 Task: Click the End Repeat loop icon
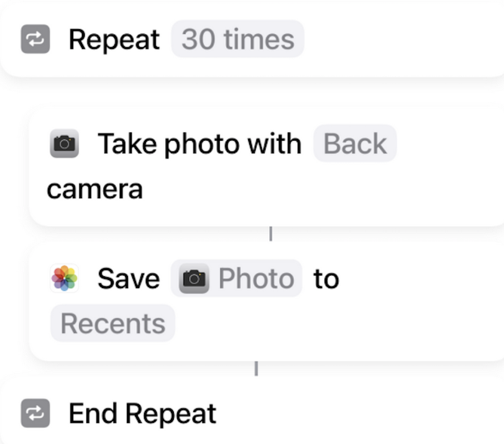tap(35, 414)
